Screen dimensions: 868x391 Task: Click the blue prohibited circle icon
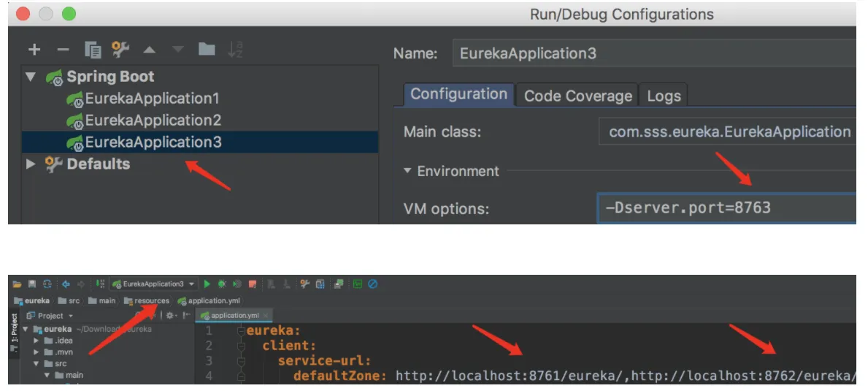click(372, 284)
